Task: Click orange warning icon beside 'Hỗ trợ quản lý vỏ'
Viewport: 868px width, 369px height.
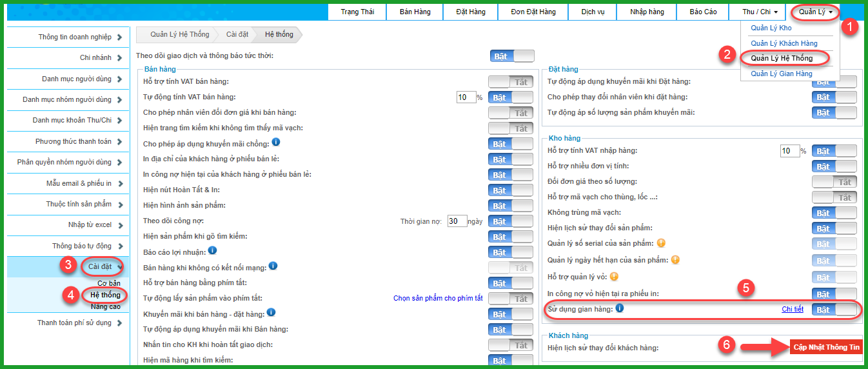Action: pyautogui.click(x=614, y=277)
